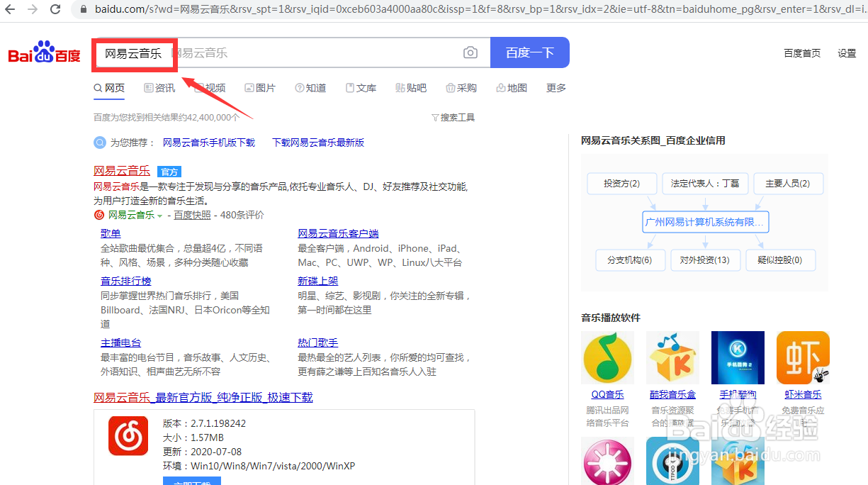This screenshot has height=485, width=868.
Task: Switch to the 贴吧 tab
Action: tap(411, 88)
